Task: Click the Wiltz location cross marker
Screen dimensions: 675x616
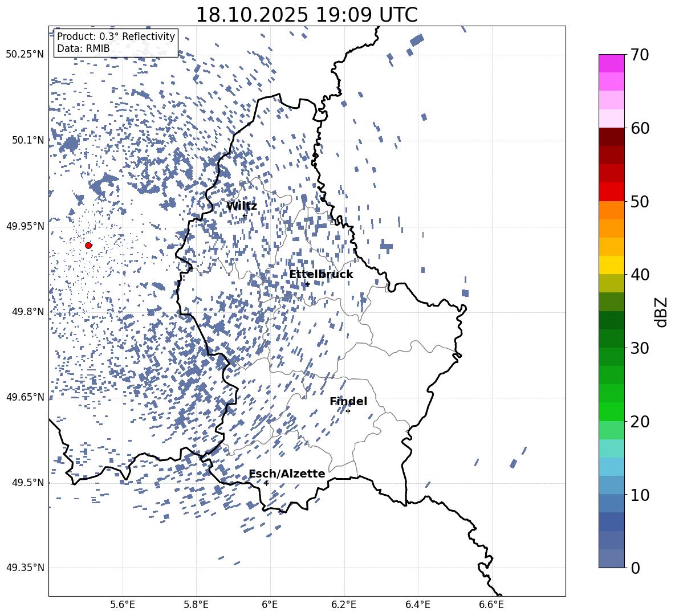Action: pyautogui.click(x=245, y=215)
